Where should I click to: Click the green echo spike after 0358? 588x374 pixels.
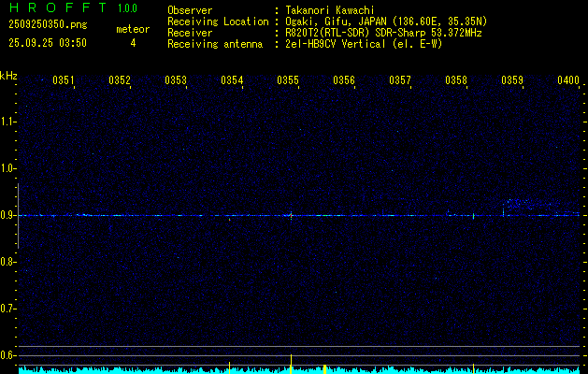click(x=474, y=216)
